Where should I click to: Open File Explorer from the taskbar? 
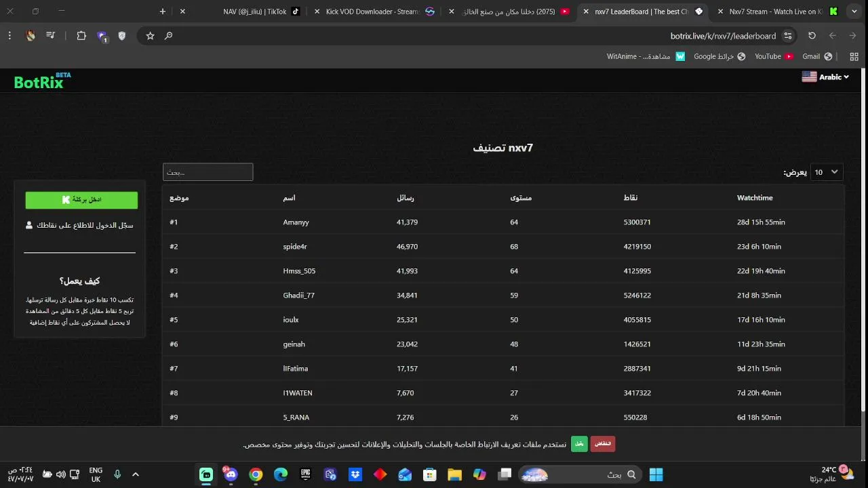click(x=454, y=474)
